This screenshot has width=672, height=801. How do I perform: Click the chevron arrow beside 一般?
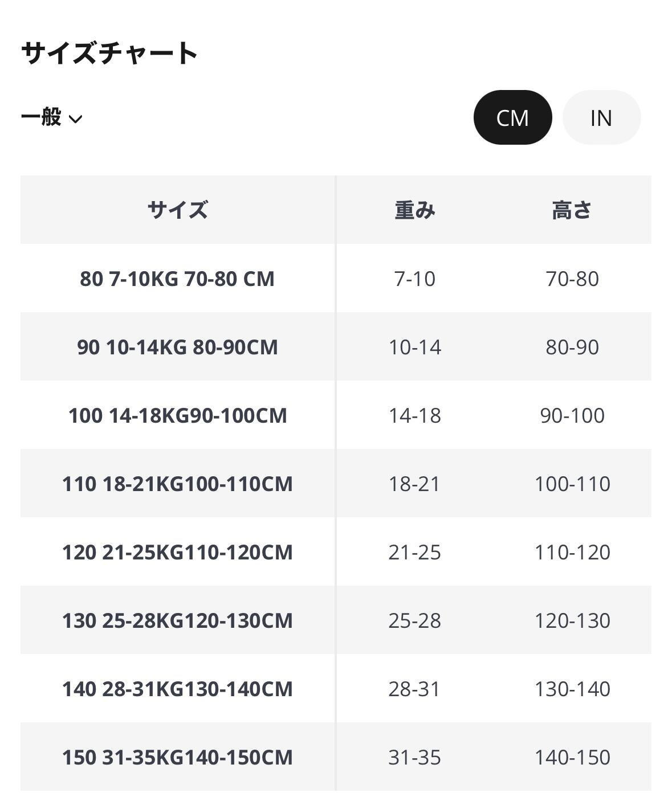tap(75, 118)
